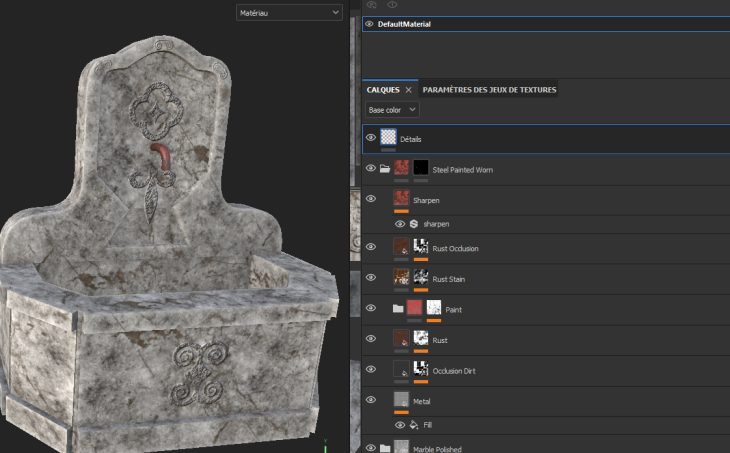Click the Fill effect bucket icon
The height and width of the screenshot is (453, 730).
click(x=413, y=425)
